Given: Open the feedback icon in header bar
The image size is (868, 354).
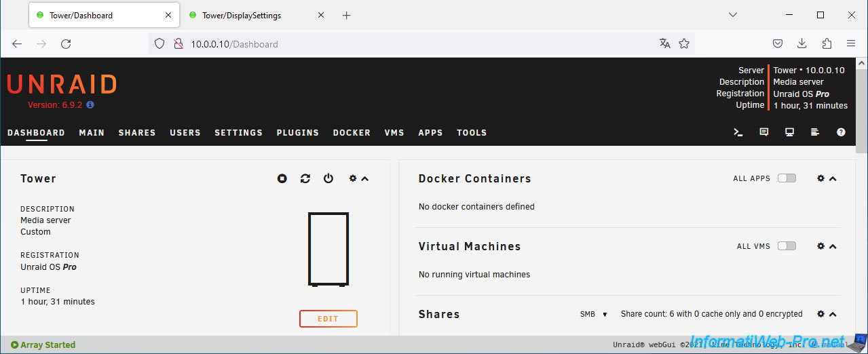Looking at the screenshot, I should 764,133.
